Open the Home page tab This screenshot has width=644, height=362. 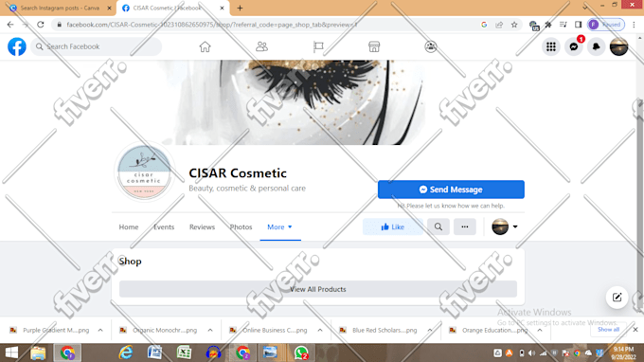129,226
